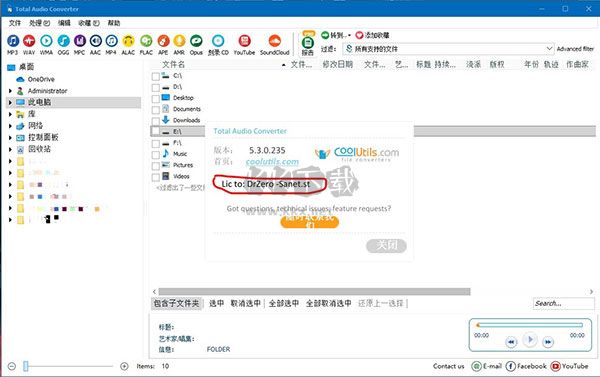Open the SoundCloud toolbar icon
Screen dimensions: 600x377
click(x=274, y=44)
